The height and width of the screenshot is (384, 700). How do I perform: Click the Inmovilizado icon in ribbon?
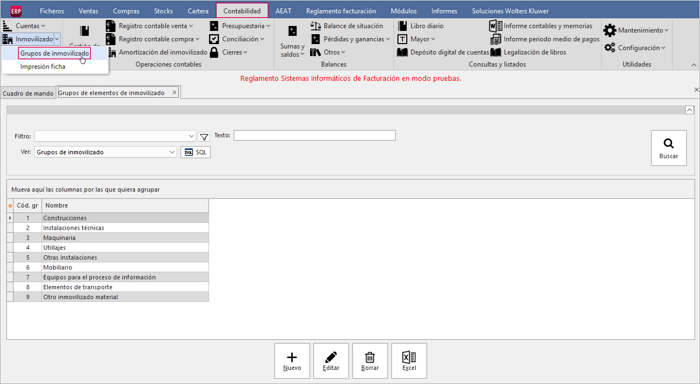click(x=7, y=39)
